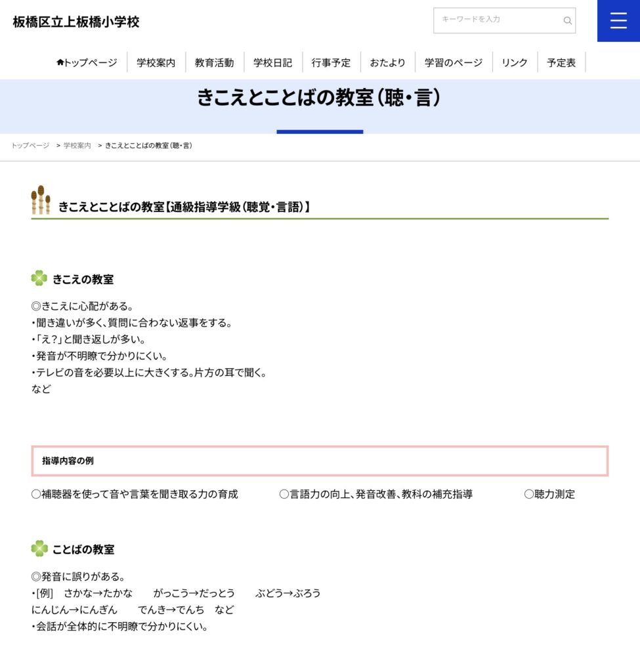
Task: Open 行事予定 from navigation bar
Action: (x=331, y=62)
